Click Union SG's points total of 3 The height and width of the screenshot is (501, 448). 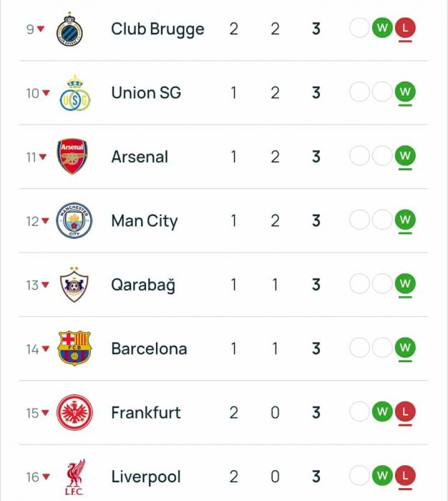coord(316,93)
